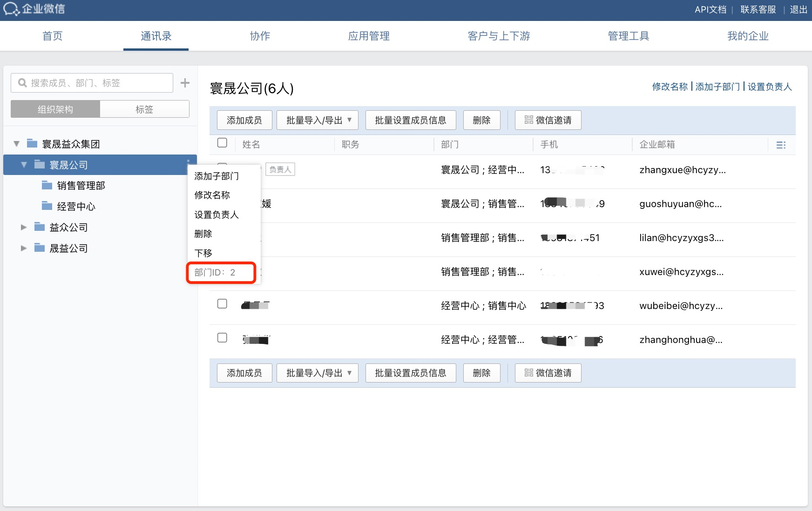Click the 寰晟益众集团 folder icon
This screenshot has height=511, width=812.
pos(32,143)
